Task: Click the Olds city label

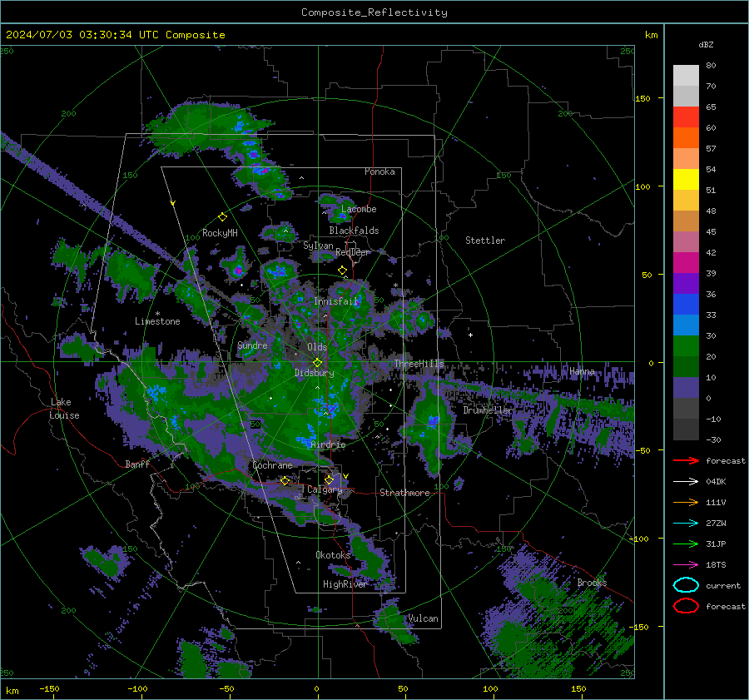Action: point(317,347)
